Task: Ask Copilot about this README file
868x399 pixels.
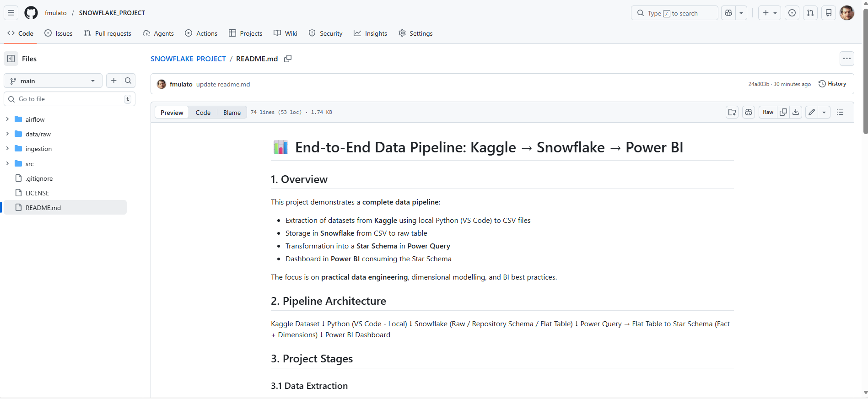Action: coord(749,112)
